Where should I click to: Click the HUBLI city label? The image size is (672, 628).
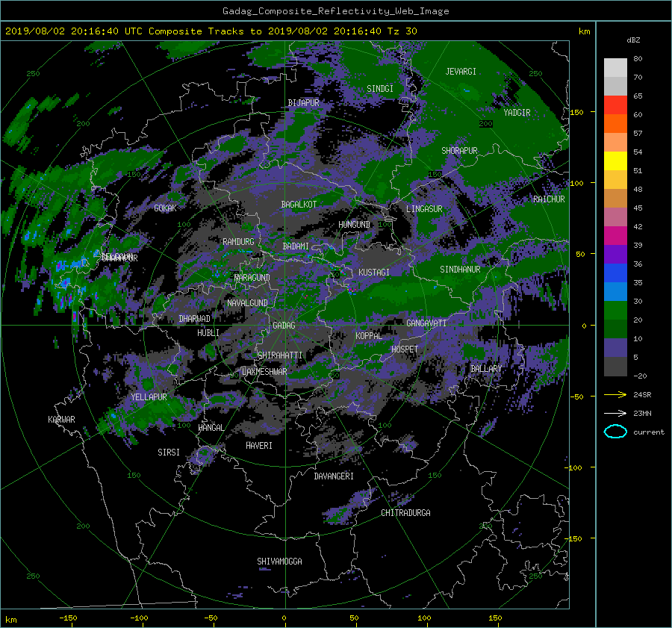pyautogui.click(x=208, y=332)
